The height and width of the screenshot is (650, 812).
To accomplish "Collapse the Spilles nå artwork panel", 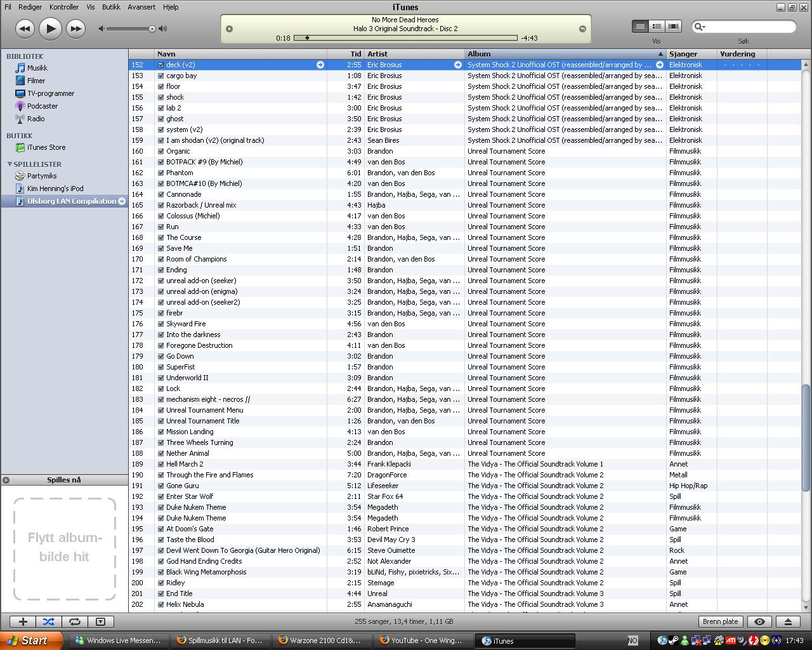I will [6, 480].
